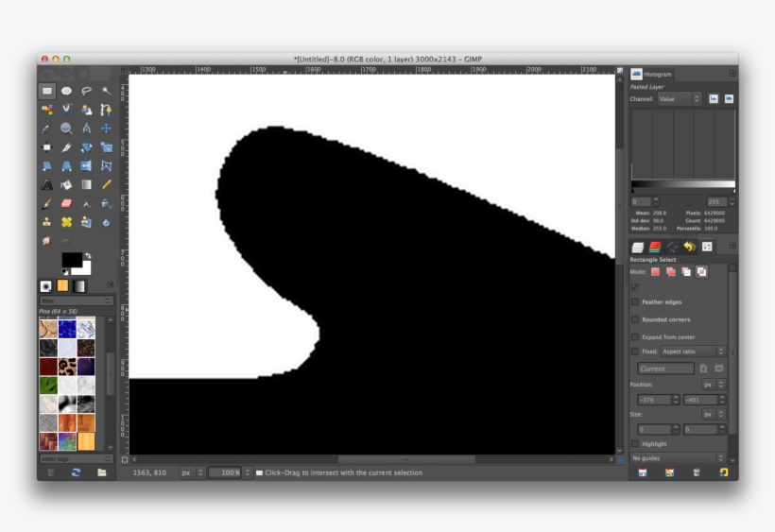Select the Paintbrush tool
Viewport: 775px width, 532px height.
[47, 203]
